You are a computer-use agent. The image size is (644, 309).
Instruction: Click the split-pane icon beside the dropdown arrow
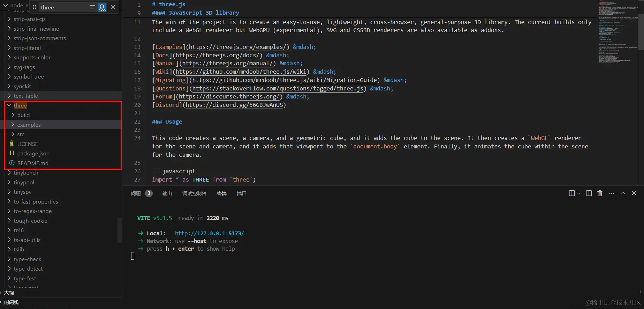[572, 193]
